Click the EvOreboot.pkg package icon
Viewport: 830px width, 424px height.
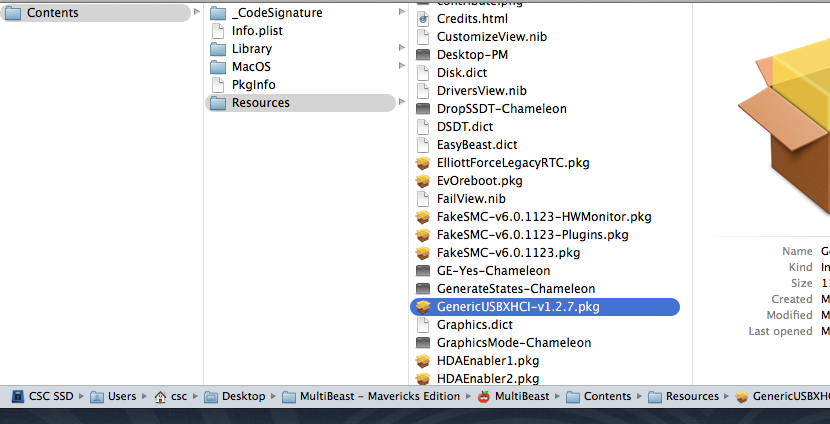tap(423, 181)
